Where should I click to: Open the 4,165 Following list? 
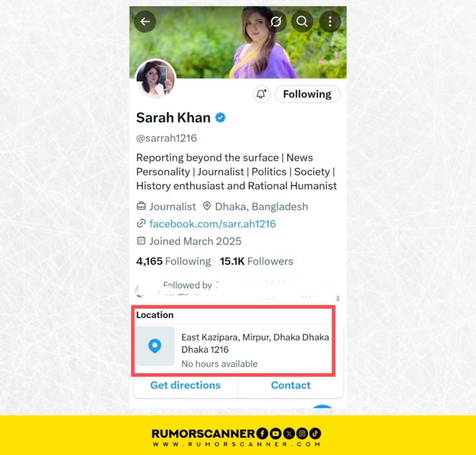[173, 261]
